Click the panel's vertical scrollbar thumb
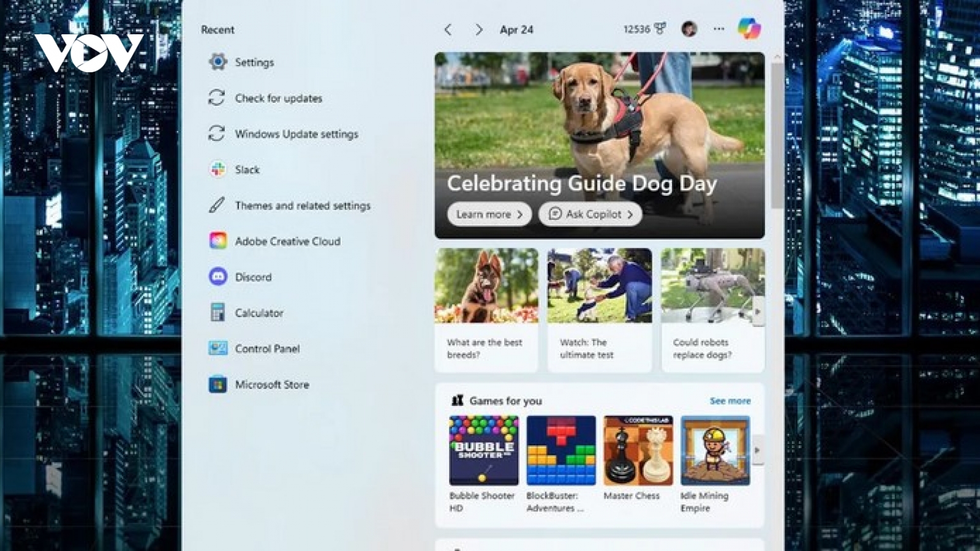This screenshot has width=980, height=551. [777, 135]
